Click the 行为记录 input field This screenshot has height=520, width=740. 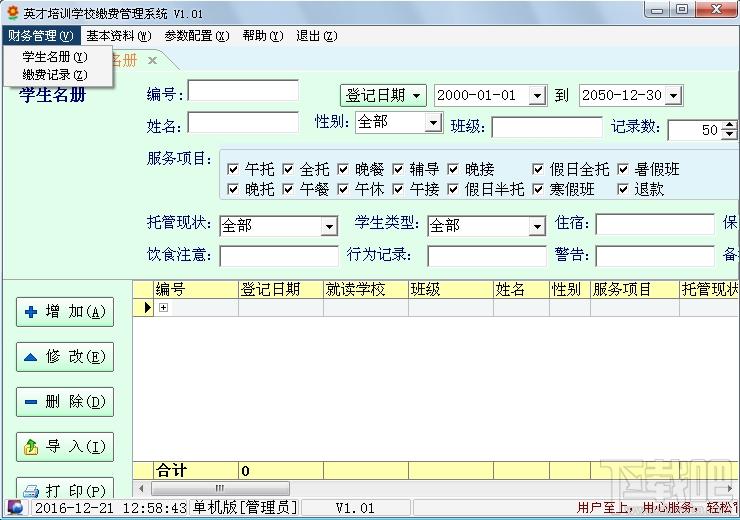pyautogui.click(x=487, y=256)
